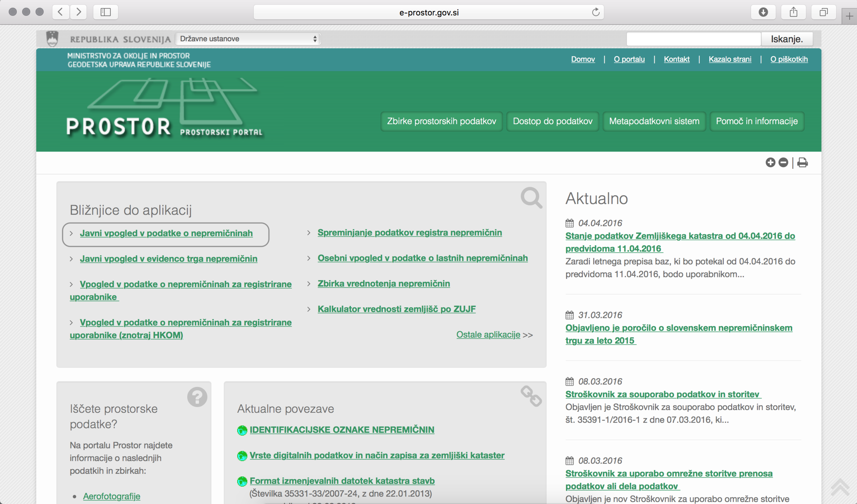The image size is (857, 504).
Task: Click the print page icon
Action: click(802, 163)
